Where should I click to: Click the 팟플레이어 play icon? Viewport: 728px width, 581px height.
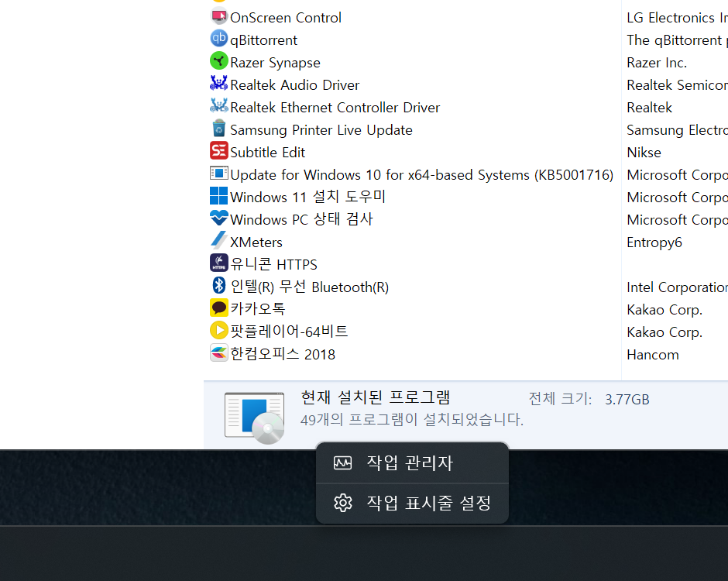click(218, 330)
